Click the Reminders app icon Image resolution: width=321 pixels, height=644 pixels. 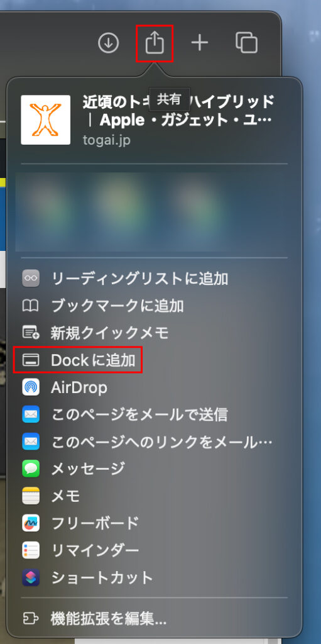coord(31,550)
